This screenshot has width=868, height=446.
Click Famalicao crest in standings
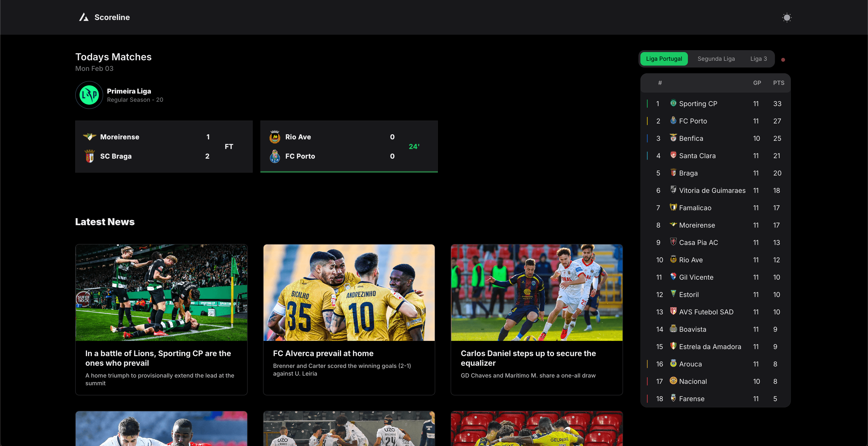click(673, 207)
